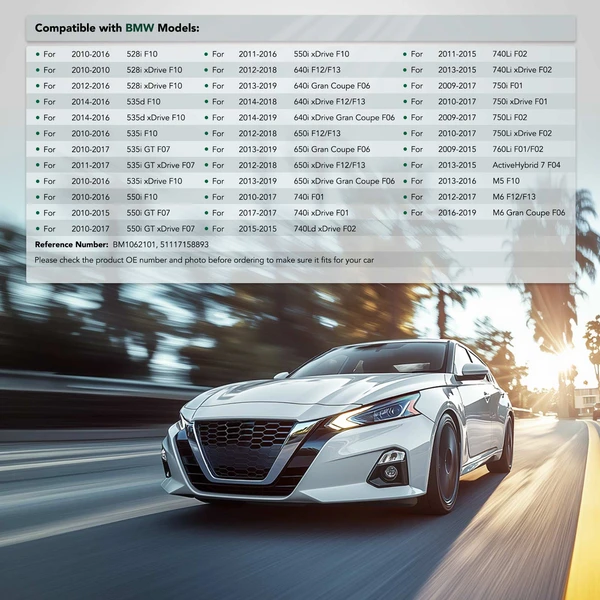This screenshot has height=600, width=600.
Task: Click the green bullet beside 528i F10
Action: pos(37,53)
